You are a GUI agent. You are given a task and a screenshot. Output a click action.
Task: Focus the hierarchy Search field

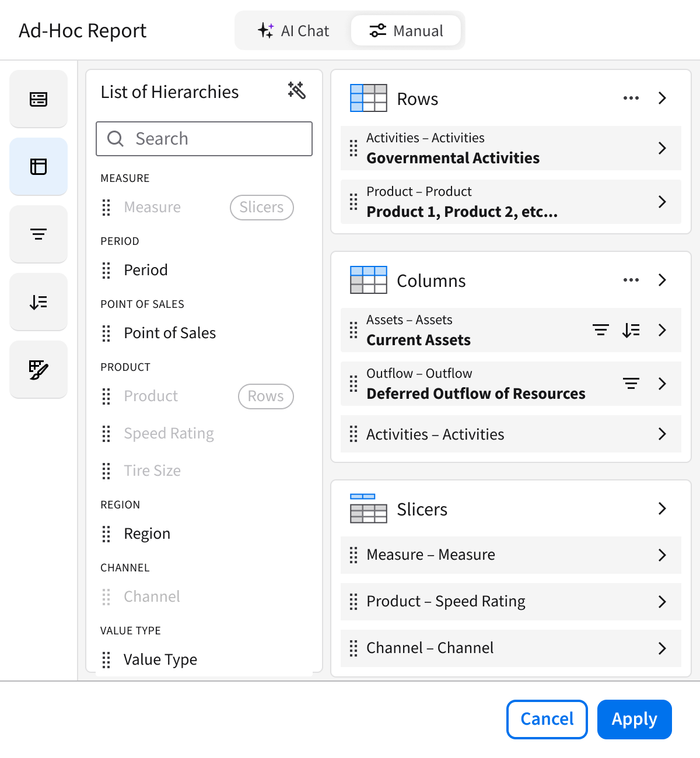pyautogui.click(x=204, y=139)
